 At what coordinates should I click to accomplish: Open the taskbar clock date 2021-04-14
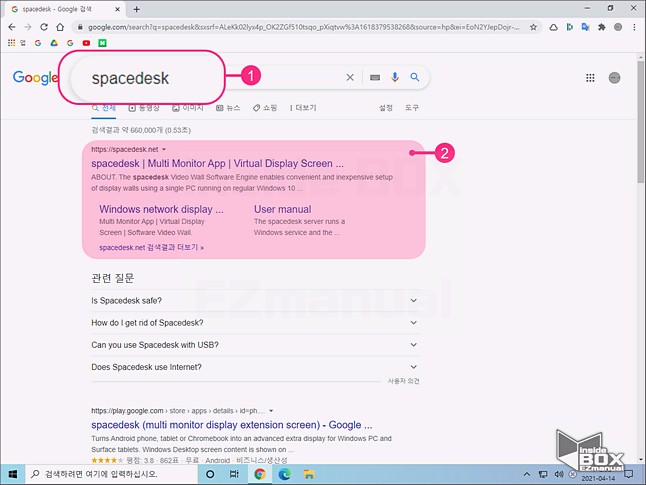[x=598, y=478]
